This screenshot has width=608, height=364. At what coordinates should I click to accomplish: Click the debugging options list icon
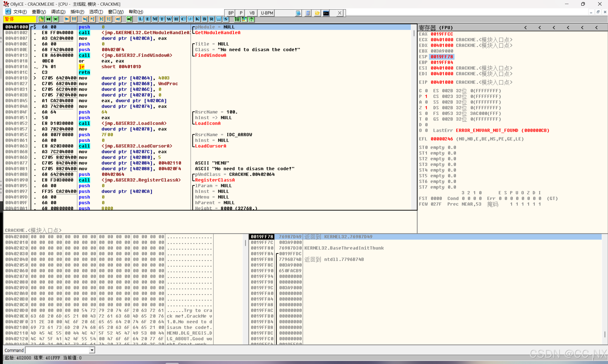click(237, 19)
